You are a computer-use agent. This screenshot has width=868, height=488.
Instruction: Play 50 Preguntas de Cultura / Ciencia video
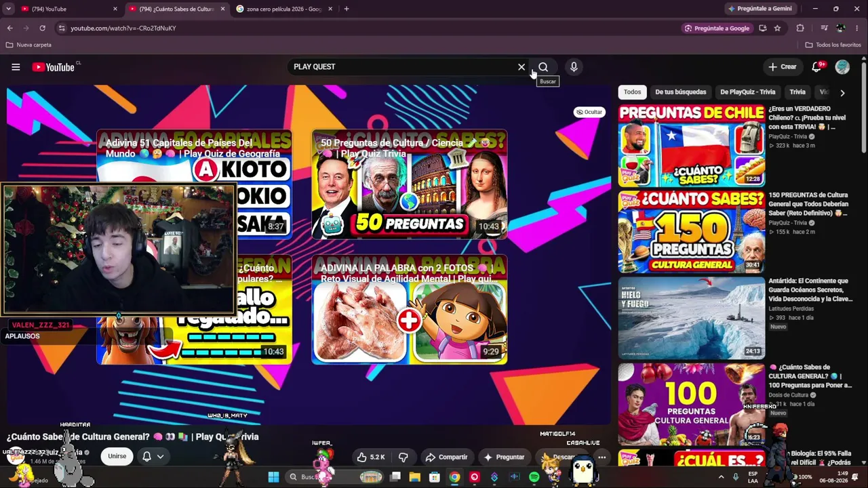[x=409, y=184]
